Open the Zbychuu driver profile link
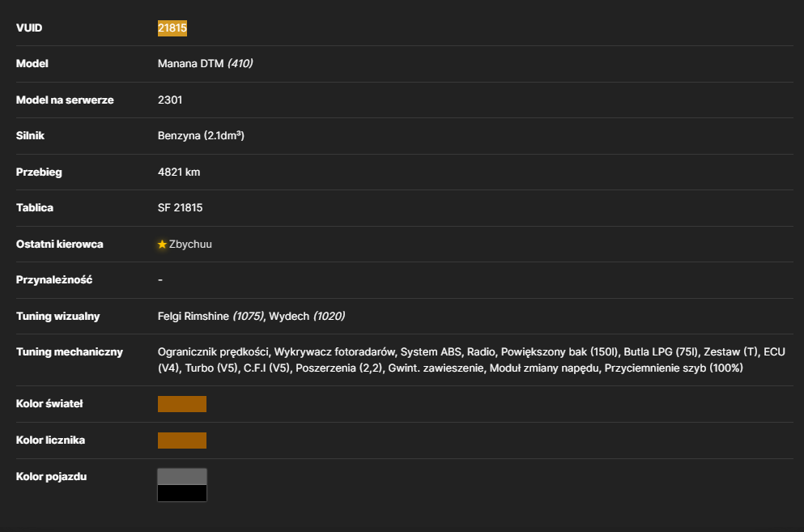The height and width of the screenshot is (532, 804). click(x=190, y=245)
